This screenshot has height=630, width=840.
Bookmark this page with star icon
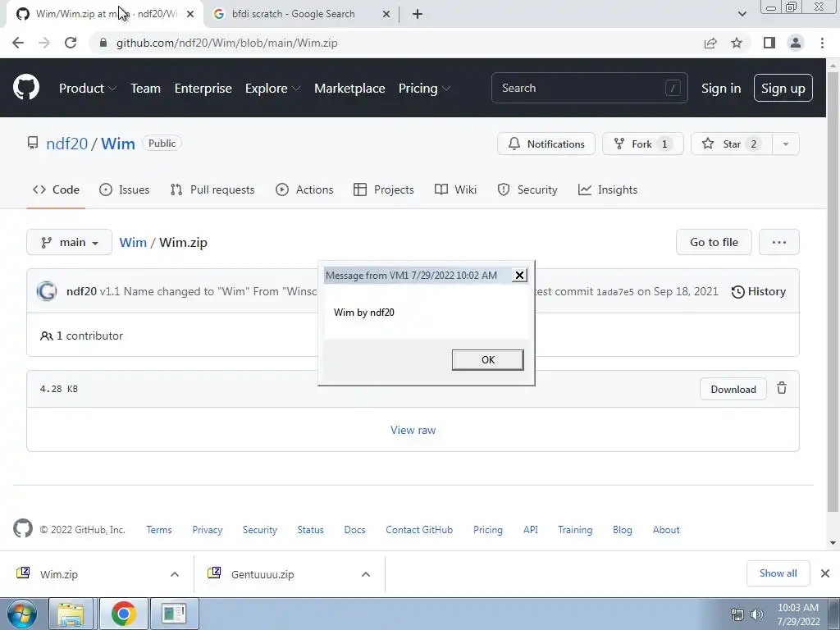pos(737,43)
